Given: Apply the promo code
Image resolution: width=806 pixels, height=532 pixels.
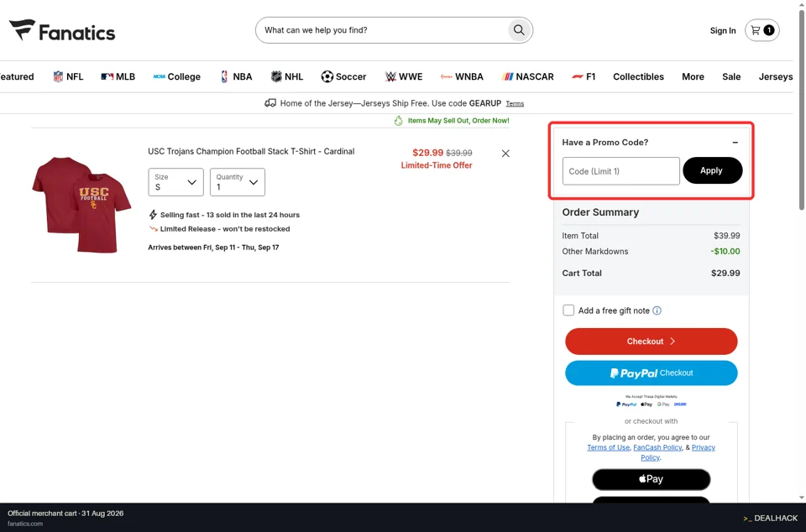Looking at the screenshot, I should (712, 170).
